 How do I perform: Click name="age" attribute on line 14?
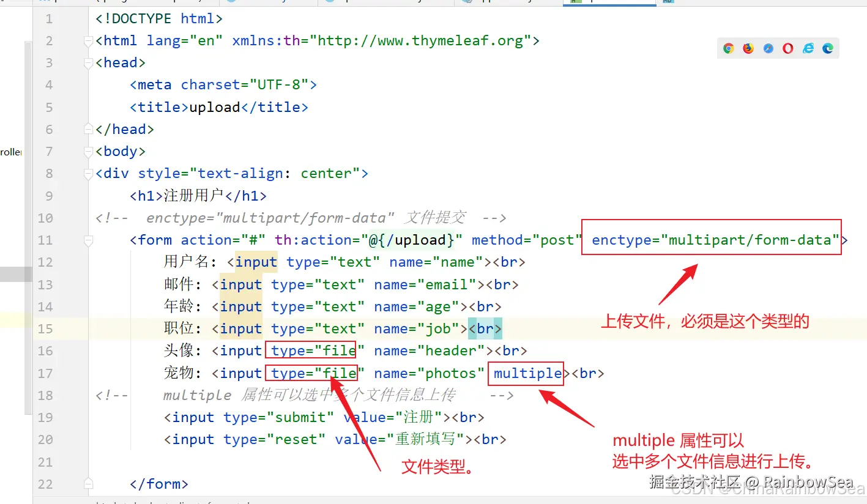point(417,306)
